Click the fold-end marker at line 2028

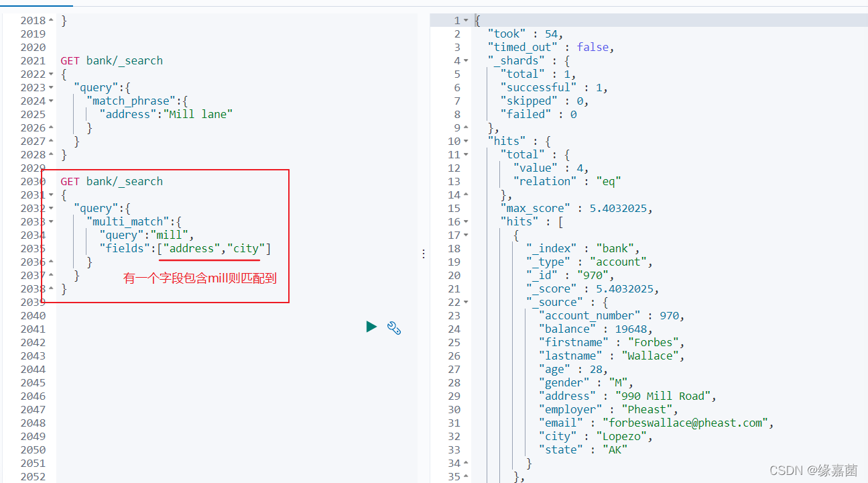(52, 154)
